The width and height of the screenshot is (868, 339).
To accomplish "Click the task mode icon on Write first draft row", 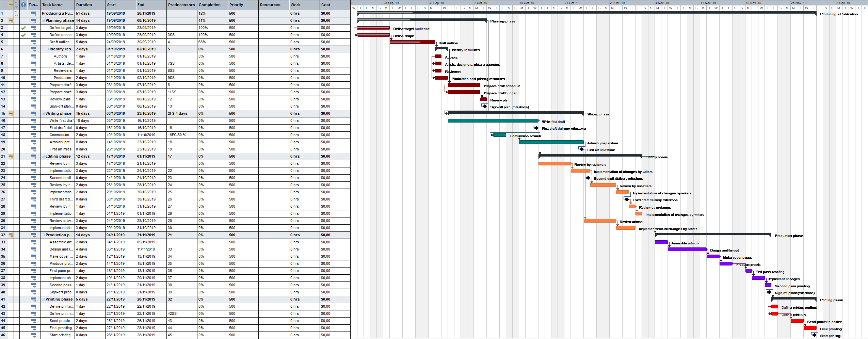I will tap(34, 120).
